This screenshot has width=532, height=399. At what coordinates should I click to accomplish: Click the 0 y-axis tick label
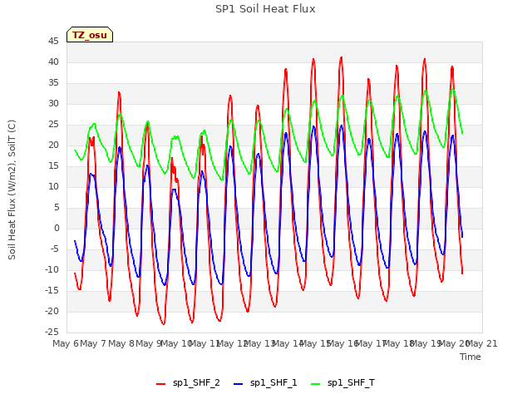click(57, 228)
